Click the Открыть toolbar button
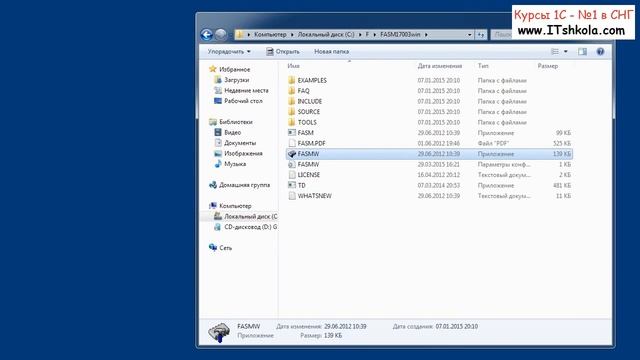Image resolution: width=640 pixels, height=360 pixels. click(283, 51)
